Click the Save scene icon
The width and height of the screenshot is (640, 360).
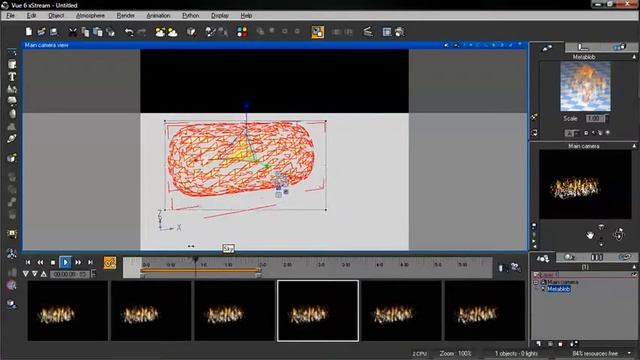click(53, 32)
